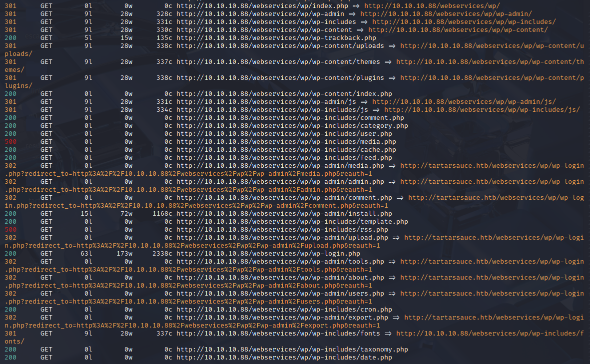
Task: Click the 15l line count
Action: point(86,214)
